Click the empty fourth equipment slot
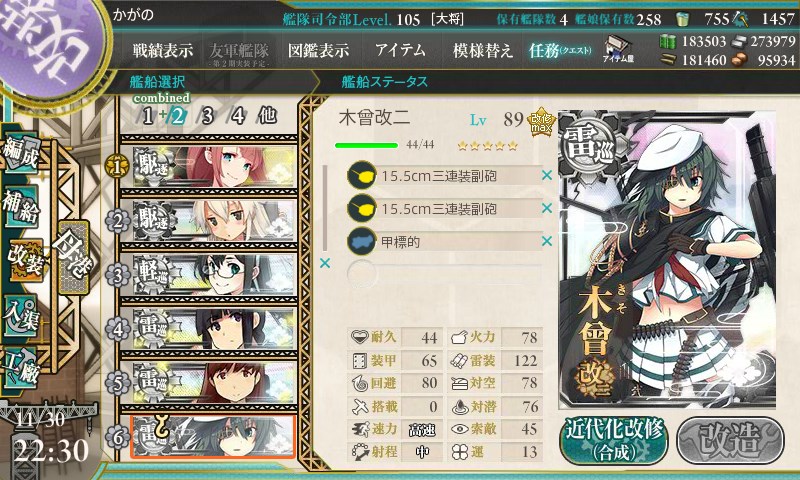The height and width of the screenshot is (480, 800). [444, 274]
